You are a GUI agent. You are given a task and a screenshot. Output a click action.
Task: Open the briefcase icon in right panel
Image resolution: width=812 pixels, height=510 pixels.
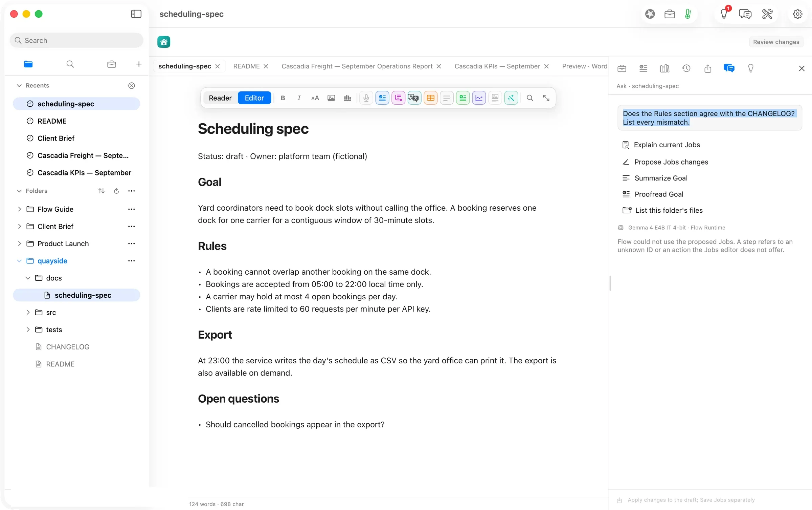pos(622,68)
